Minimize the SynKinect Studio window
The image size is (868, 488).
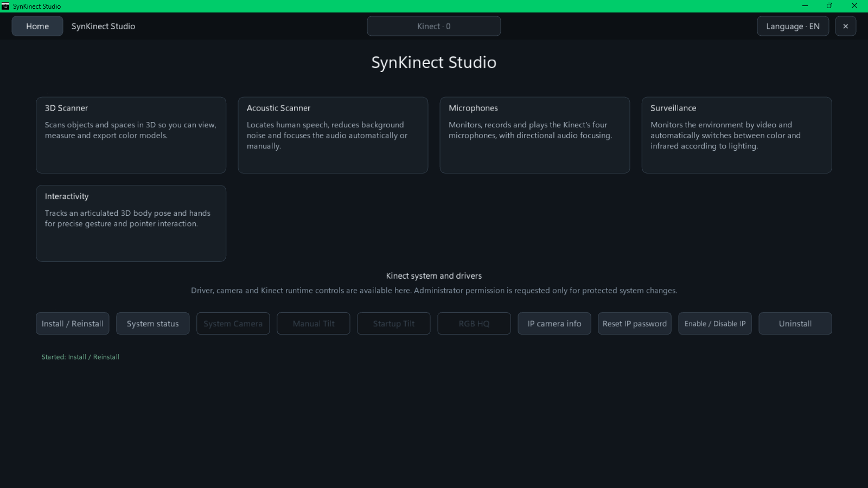tap(805, 6)
